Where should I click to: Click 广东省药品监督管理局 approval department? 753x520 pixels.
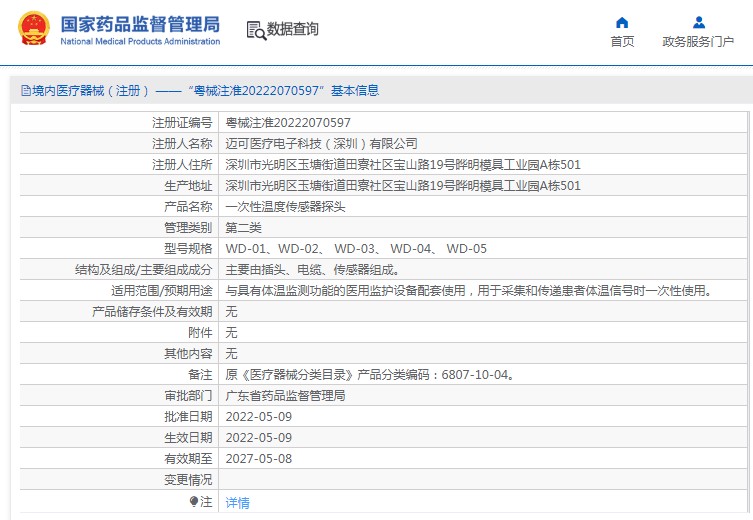click(285, 396)
